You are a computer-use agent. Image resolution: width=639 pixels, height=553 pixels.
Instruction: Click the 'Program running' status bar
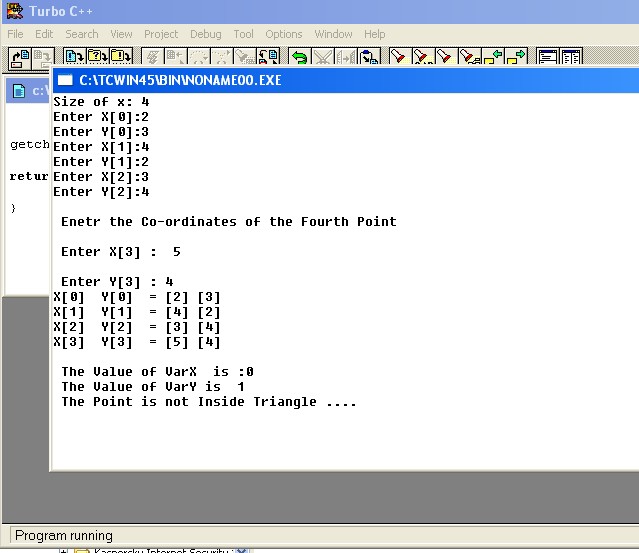[64, 535]
